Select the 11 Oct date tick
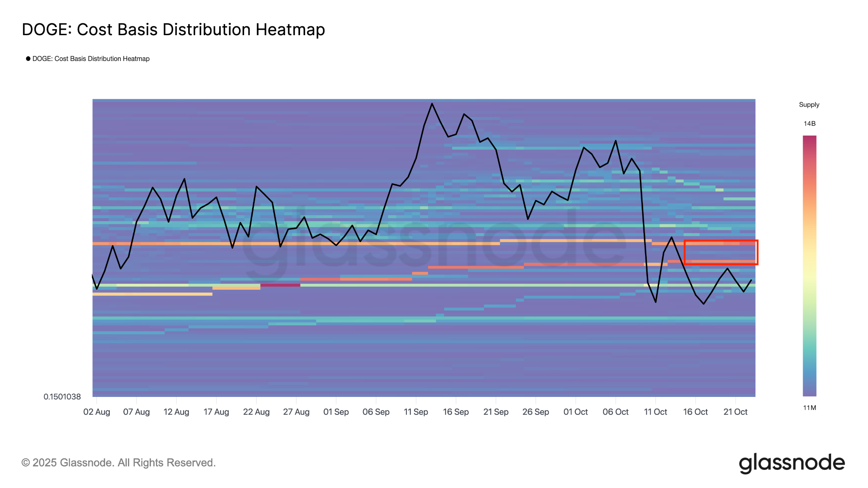Viewport: 868px width, 488px height. coord(655,412)
